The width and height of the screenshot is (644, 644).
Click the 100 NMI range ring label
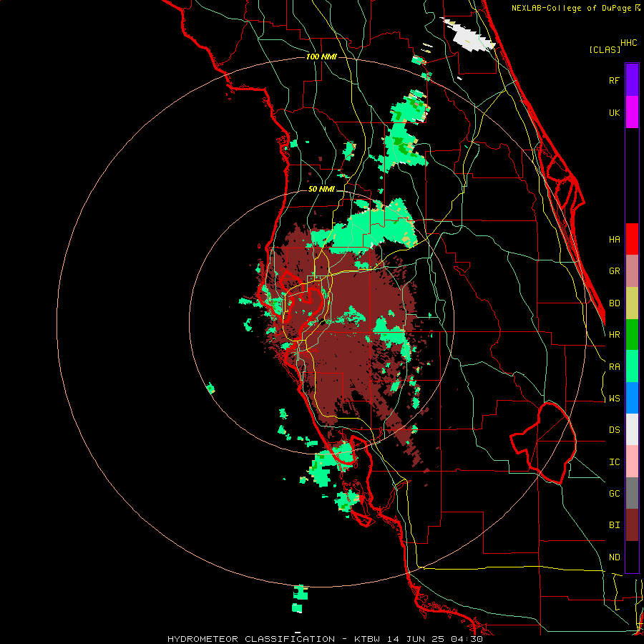click(321, 57)
